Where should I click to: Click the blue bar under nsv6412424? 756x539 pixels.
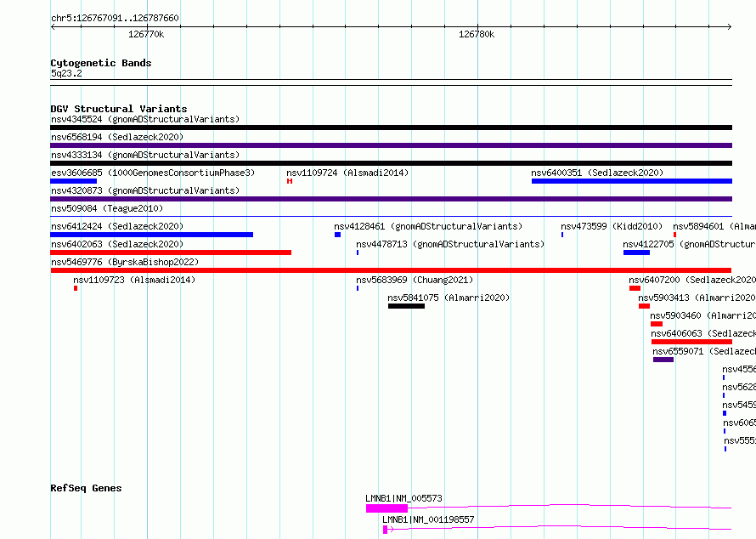[x=151, y=235]
